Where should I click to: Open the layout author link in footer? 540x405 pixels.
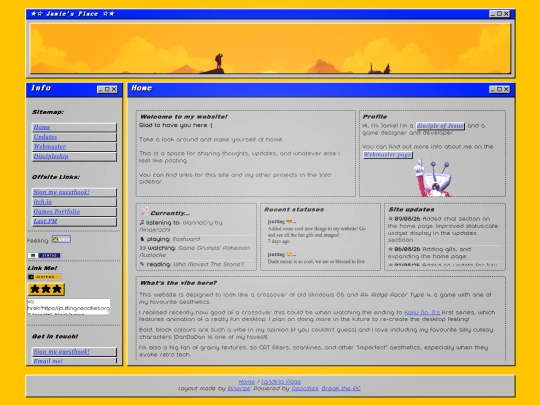click(x=239, y=388)
